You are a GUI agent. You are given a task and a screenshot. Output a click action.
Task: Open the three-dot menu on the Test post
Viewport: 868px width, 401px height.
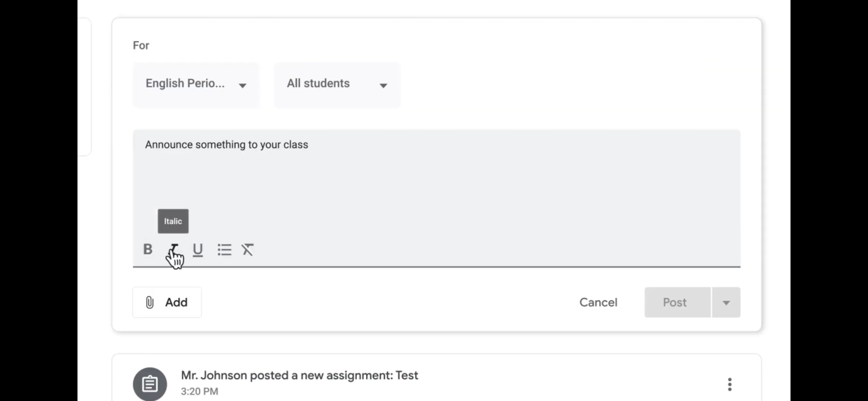click(730, 384)
